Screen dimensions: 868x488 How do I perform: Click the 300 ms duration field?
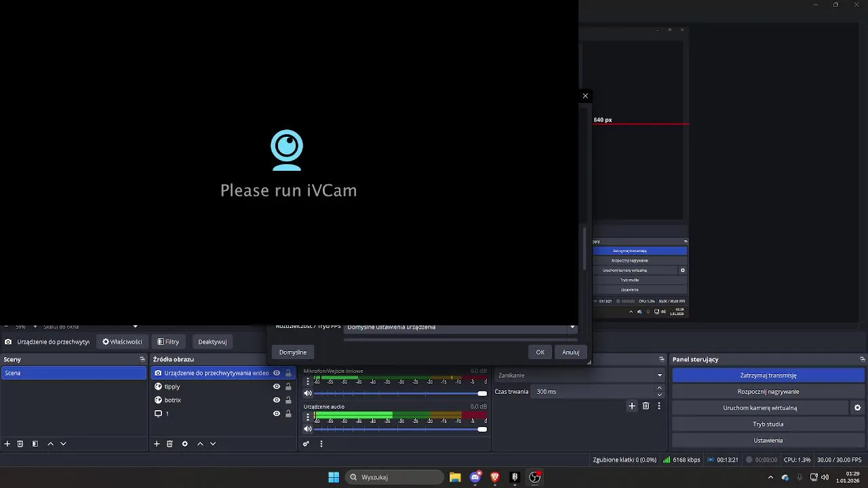(593, 392)
